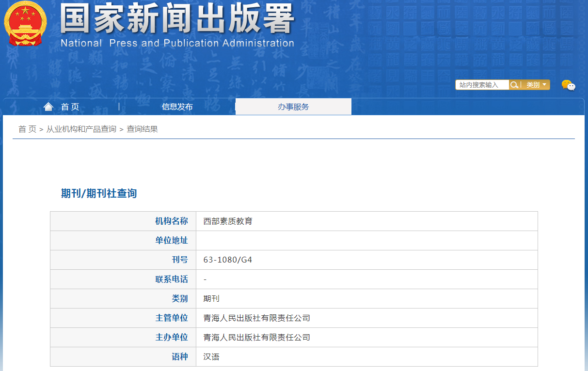Click the magnifier search icon

(x=514, y=85)
